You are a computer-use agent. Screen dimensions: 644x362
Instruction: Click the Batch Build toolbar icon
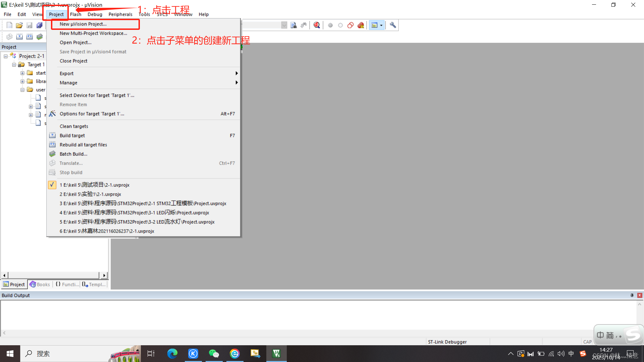pyautogui.click(x=40, y=37)
